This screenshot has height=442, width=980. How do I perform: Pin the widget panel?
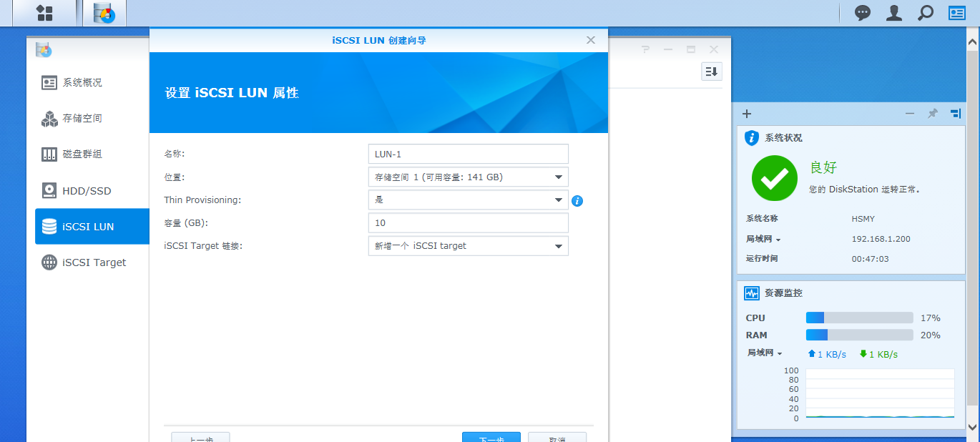coord(933,114)
